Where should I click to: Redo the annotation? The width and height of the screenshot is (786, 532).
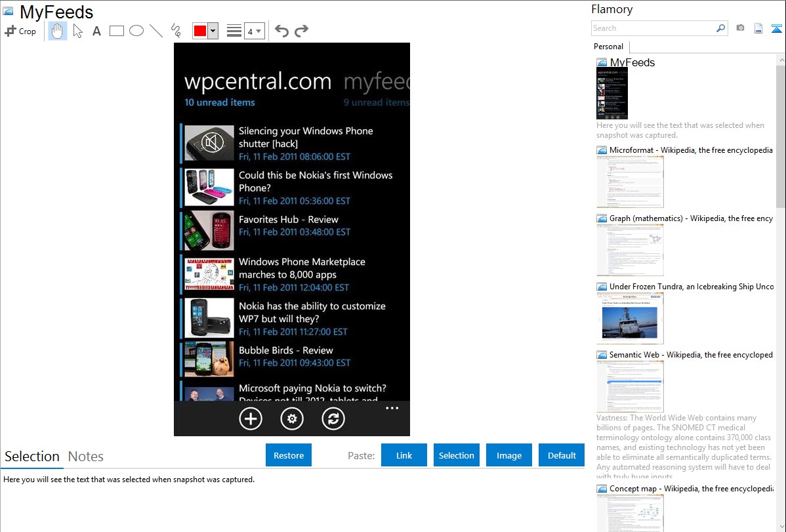click(301, 31)
